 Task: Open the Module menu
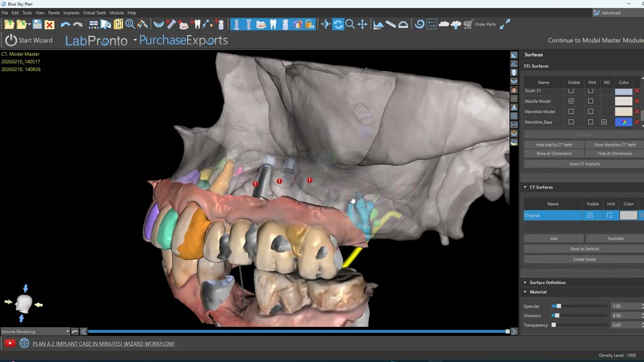[x=117, y=13]
